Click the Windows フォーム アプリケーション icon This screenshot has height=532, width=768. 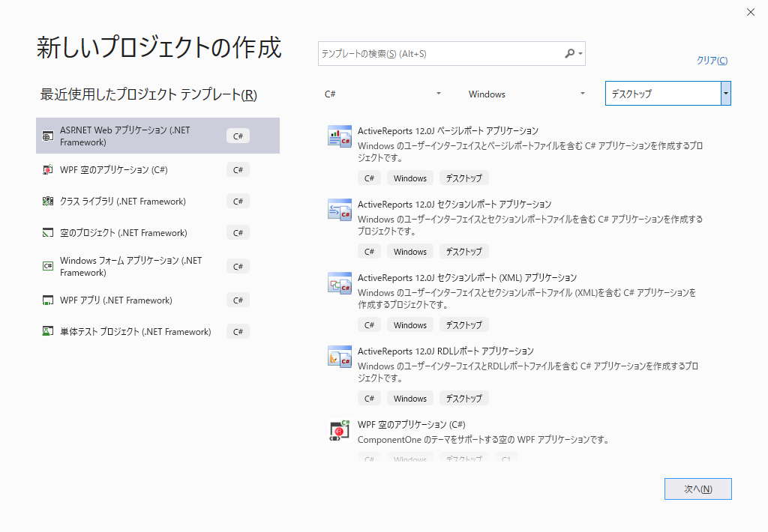point(47,266)
